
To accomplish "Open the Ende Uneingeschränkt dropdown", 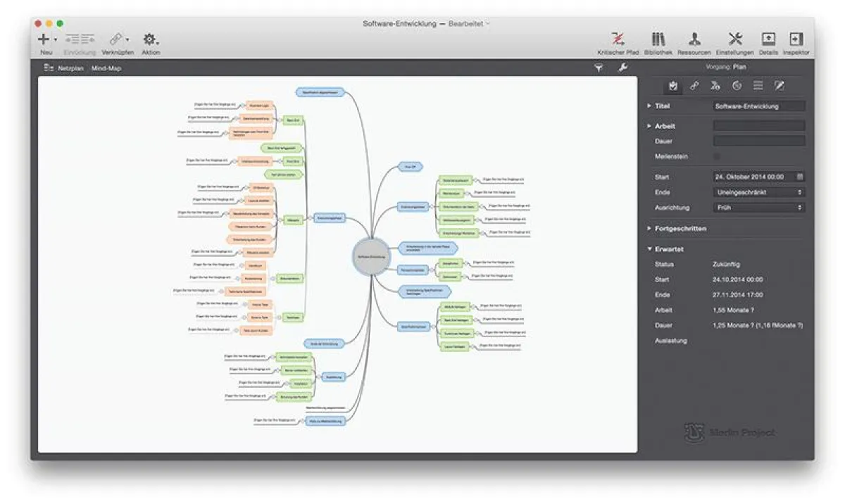I will click(x=758, y=192).
